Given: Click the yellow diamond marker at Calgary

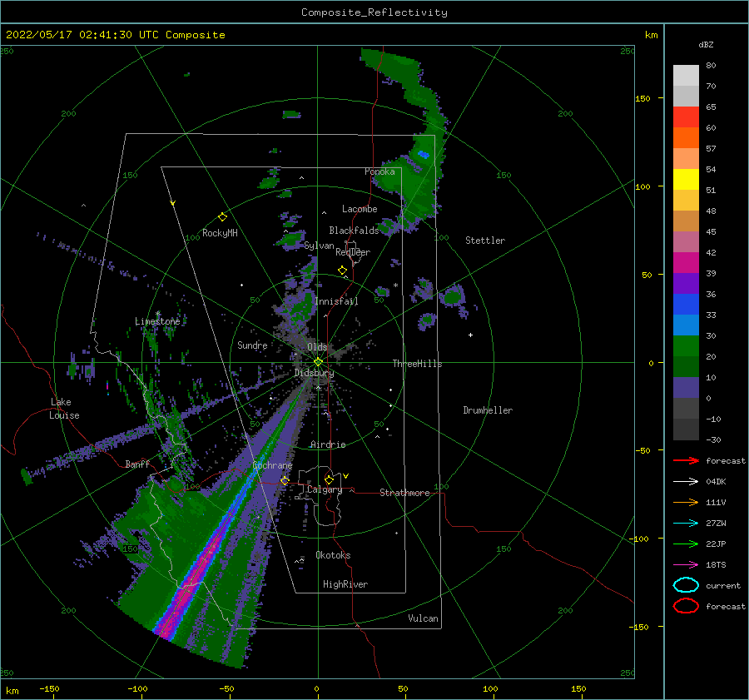Looking at the screenshot, I should pos(329,479).
